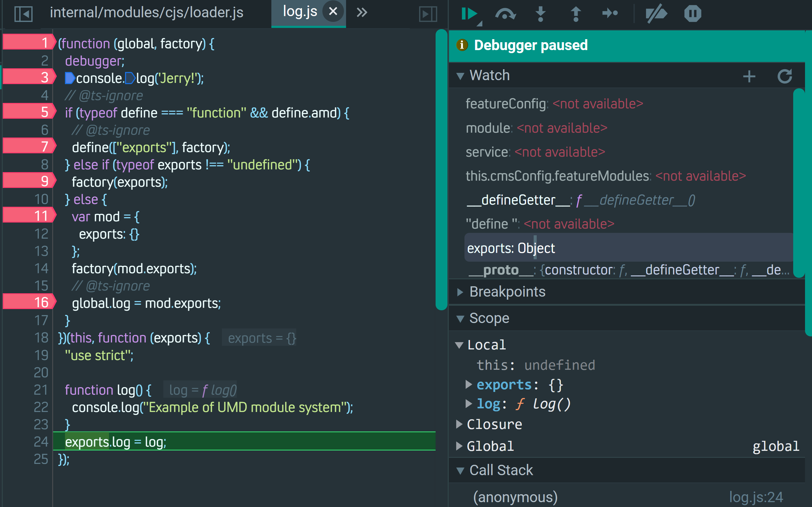
Task: Collapse the debugger sidebar panel
Action: [428, 14]
